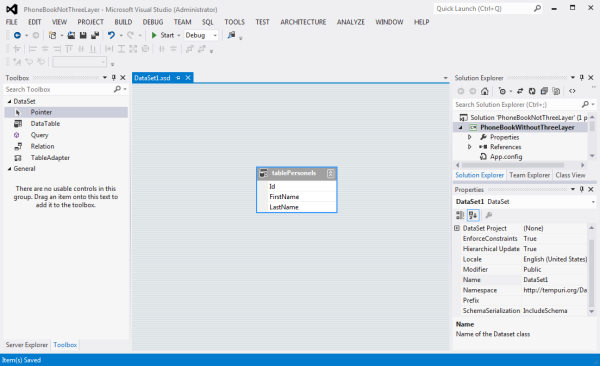600x366 pixels.
Task: Select the Pointer tool in Toolbox
Action: click(x=66, y=112)
